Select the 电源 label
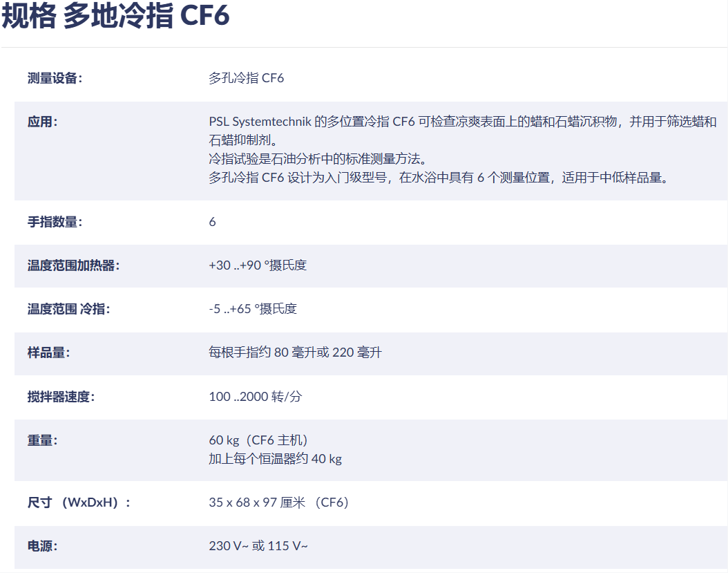The width and height of the screenshot is (728, 573). 42,546
